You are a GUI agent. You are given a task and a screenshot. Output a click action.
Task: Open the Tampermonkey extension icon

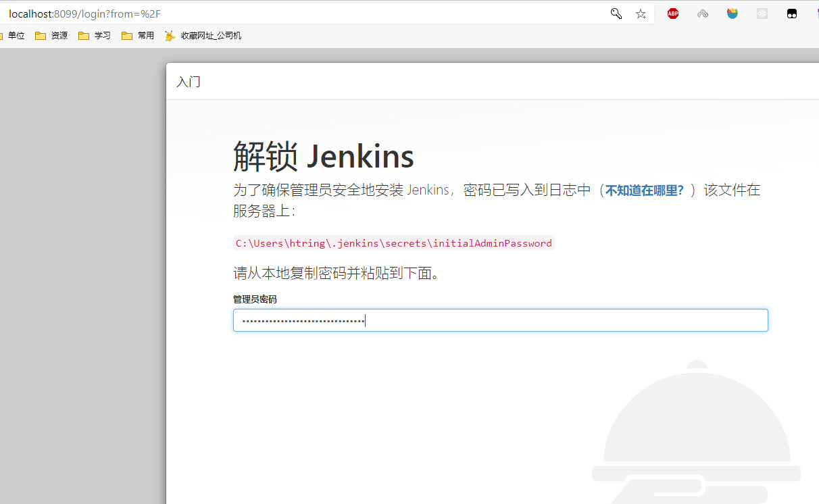(x=792, y=14)
